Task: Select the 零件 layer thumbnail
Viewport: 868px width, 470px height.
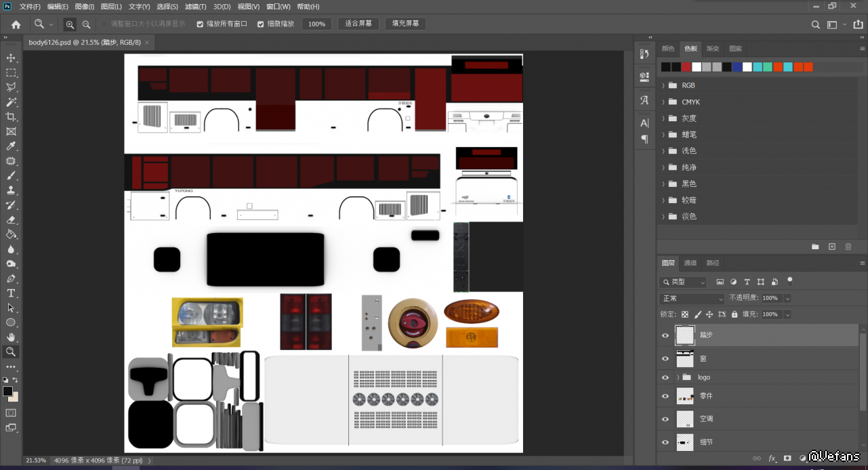Action: pos(685,396)
